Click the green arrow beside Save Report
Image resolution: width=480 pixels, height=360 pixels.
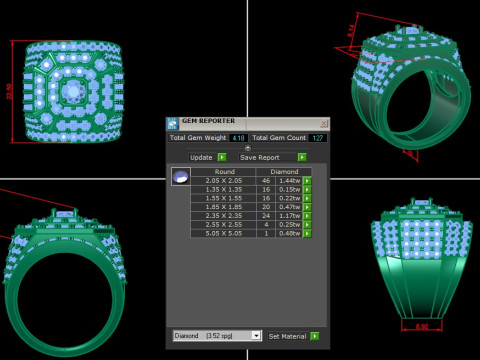302,157
